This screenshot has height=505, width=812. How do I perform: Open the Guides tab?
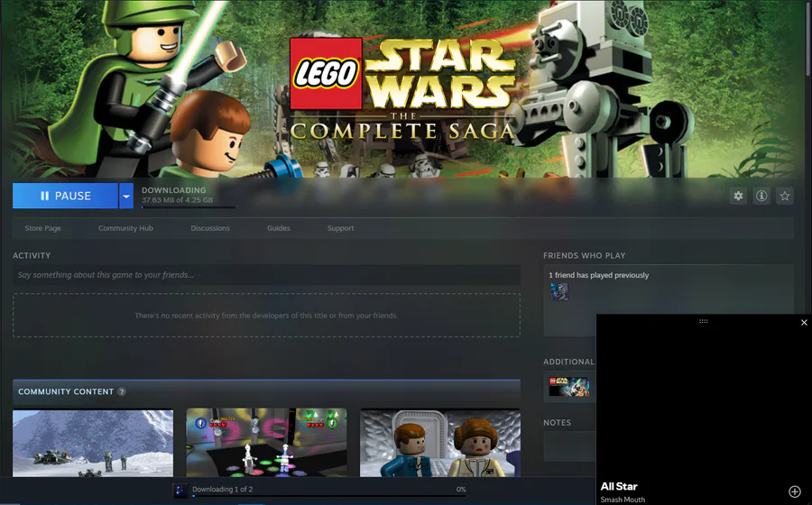(279, 228)
